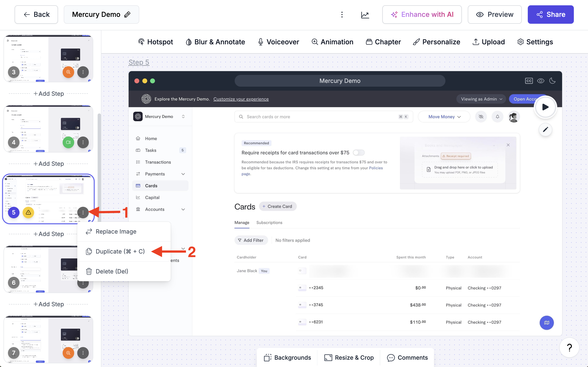Open the blue map guide button
588x367 pixels.
(x=547, y=323)
